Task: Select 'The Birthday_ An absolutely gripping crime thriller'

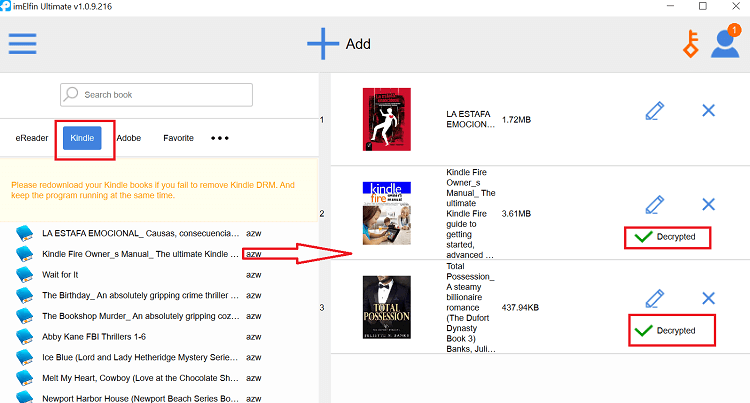Action: coord(140,295)
